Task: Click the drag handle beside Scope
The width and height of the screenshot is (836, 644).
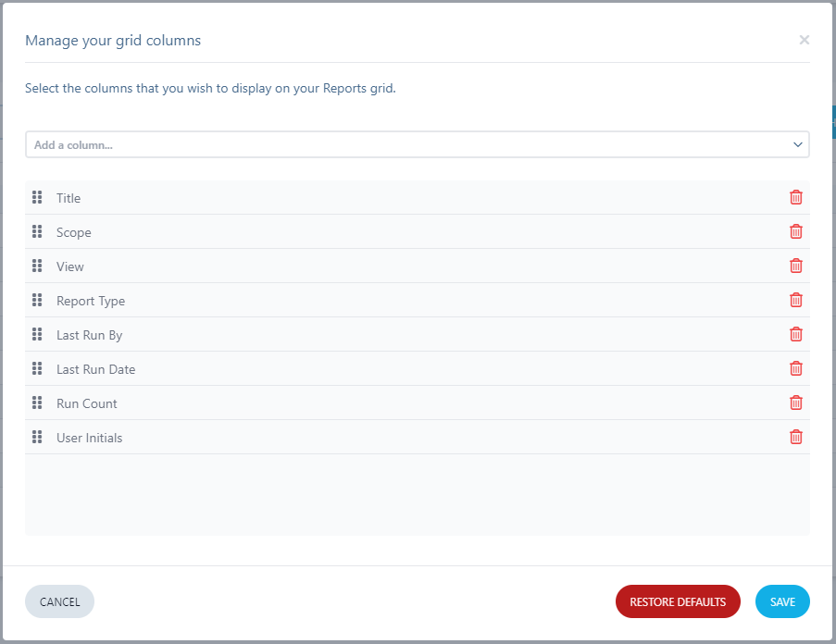Action: (37, 231)
